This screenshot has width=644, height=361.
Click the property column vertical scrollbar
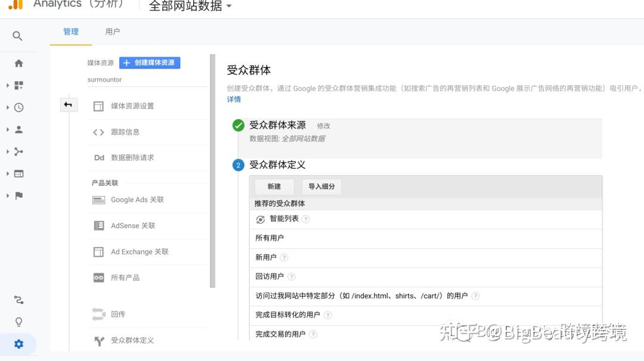tap(212, 171)
